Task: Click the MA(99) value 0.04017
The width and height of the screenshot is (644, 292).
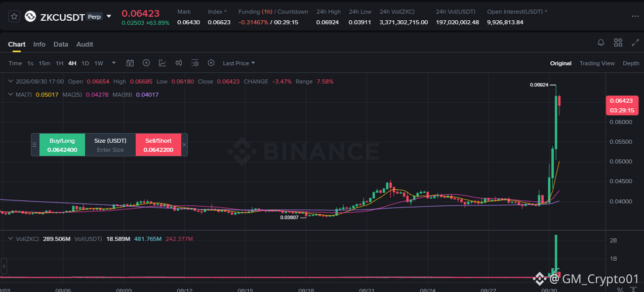Action: [x=147, y=95]
